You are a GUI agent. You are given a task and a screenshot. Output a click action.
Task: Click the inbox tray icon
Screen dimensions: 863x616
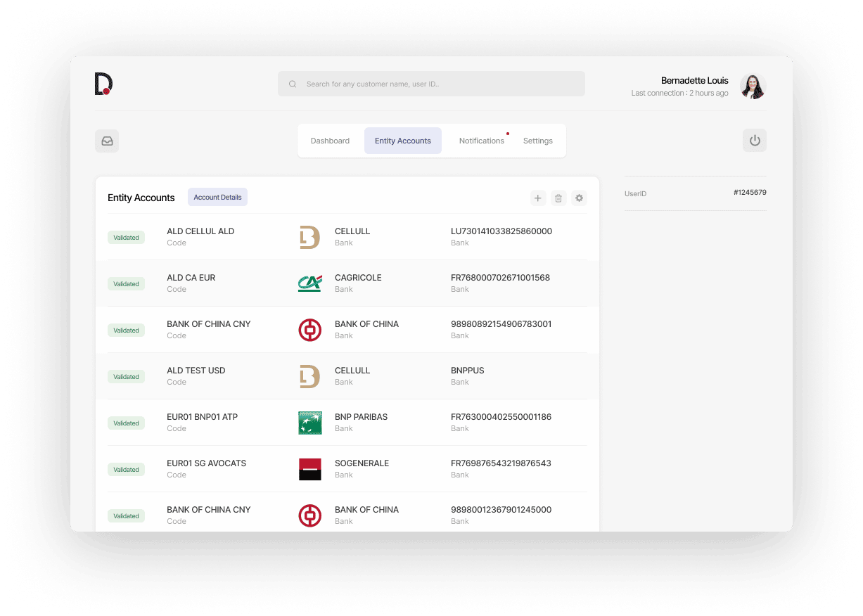tap(107, 141)
